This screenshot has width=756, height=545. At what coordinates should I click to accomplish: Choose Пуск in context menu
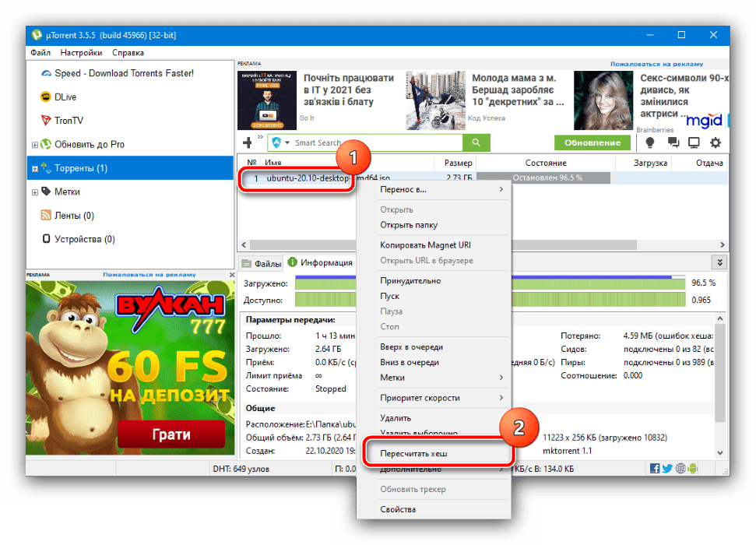click(434, 296)
